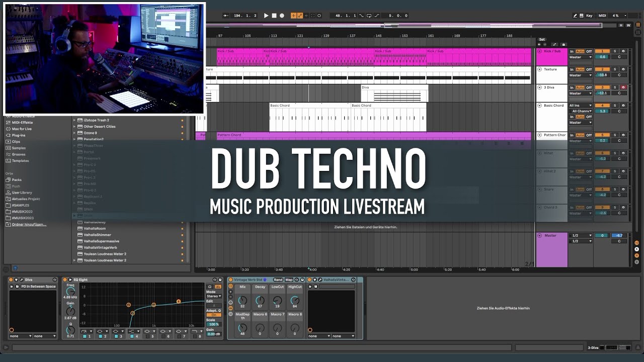The width and height of the screenshot is (644, 362).
Task: Open Kick / Sub Master output dropdown
Action: click(x=581, y=57)
